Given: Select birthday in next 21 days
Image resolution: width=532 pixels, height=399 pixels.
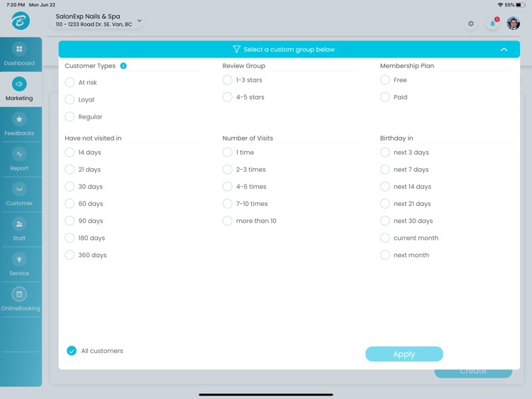Looking at the screenshot, I should (x=385, y=204).
